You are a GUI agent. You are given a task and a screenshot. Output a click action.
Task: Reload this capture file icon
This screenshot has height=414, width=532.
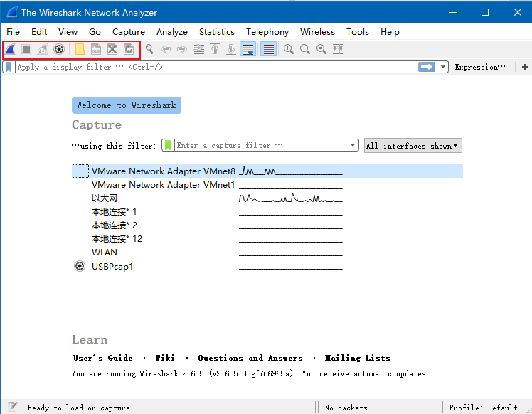[x=129, y=49]
